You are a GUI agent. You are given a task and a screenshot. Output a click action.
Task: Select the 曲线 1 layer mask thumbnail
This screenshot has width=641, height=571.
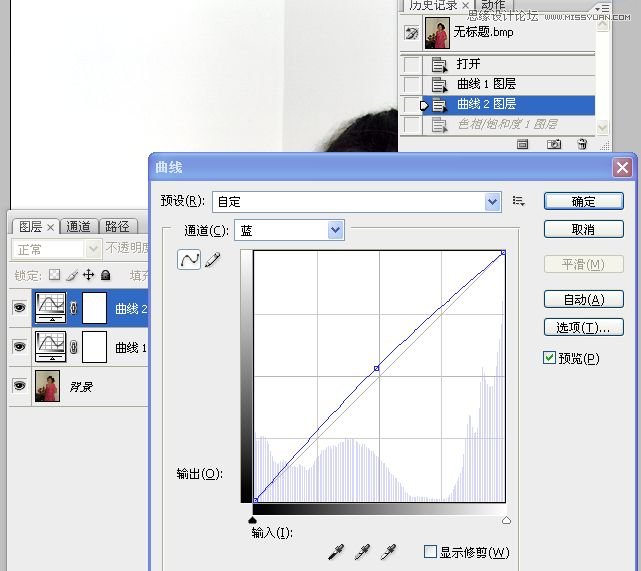[x=94, y=347]
